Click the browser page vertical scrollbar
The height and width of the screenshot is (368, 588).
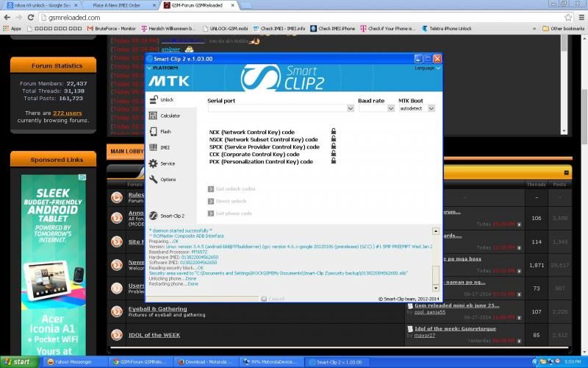tap(584, 116)
